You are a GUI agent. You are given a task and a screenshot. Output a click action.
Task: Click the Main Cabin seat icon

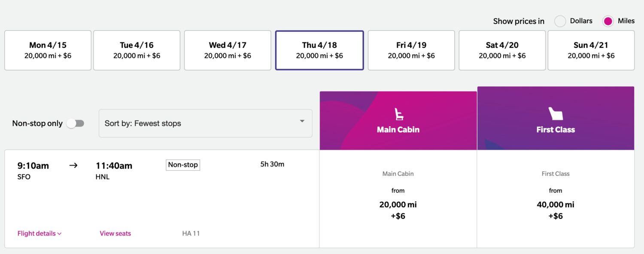(x=398, y=114)
